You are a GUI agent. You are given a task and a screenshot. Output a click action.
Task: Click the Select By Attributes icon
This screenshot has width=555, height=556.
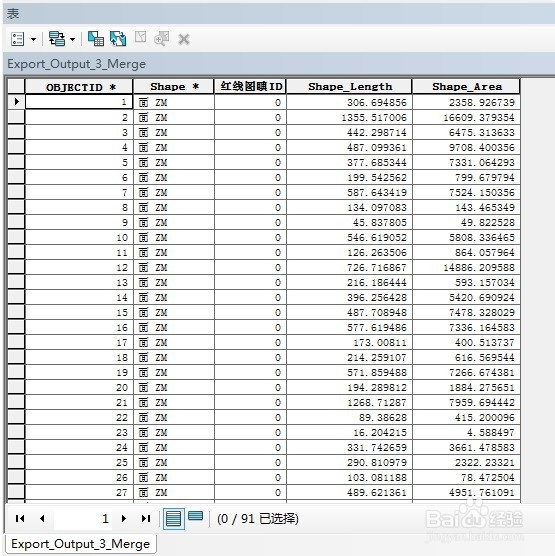coord(96,39)
